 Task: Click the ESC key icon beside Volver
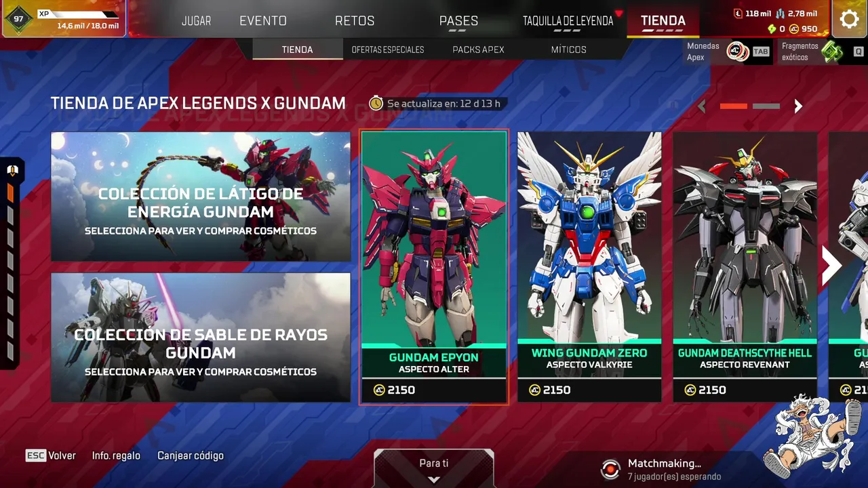coord(36,455)
